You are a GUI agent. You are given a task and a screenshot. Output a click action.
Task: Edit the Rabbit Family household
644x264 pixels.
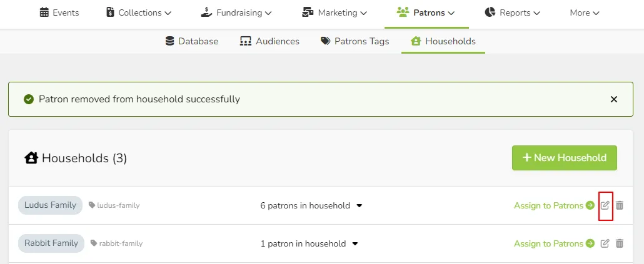tap(605, 243)
